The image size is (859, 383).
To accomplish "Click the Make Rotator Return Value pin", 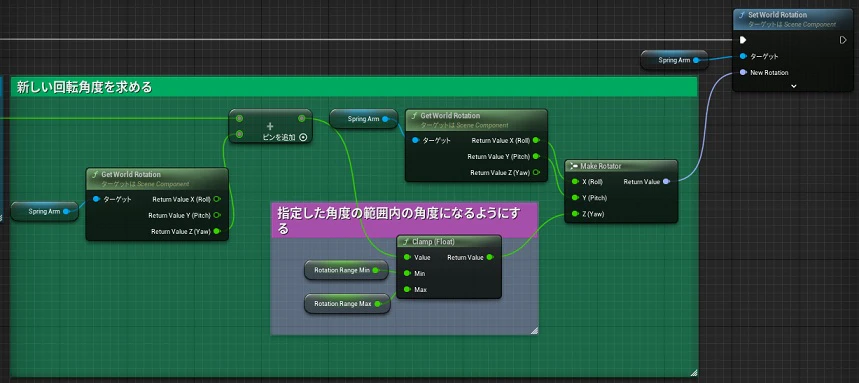I will tap(666, 181).
